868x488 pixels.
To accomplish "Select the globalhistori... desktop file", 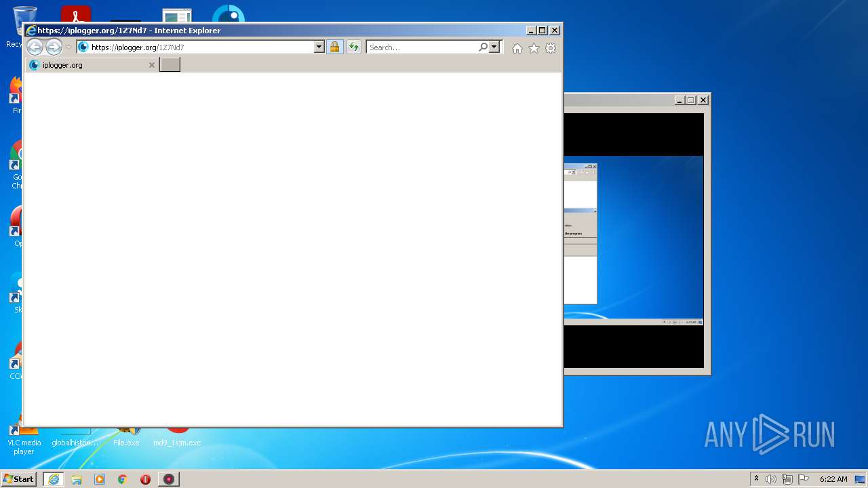I will (75, 437).
